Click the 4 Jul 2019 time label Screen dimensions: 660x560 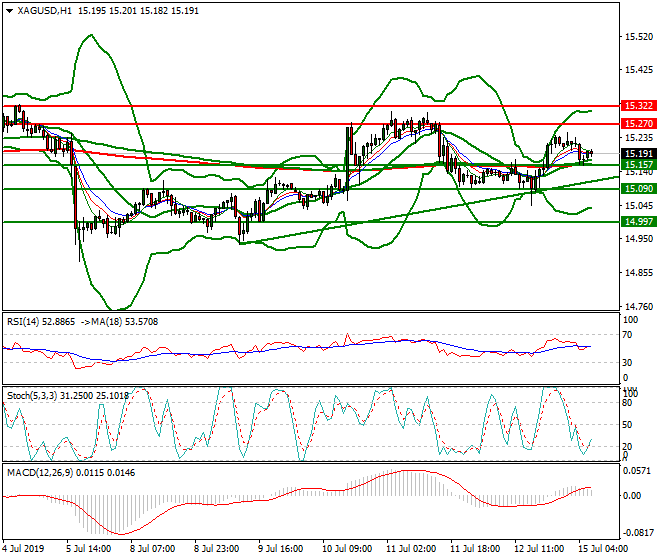[23, 549]
